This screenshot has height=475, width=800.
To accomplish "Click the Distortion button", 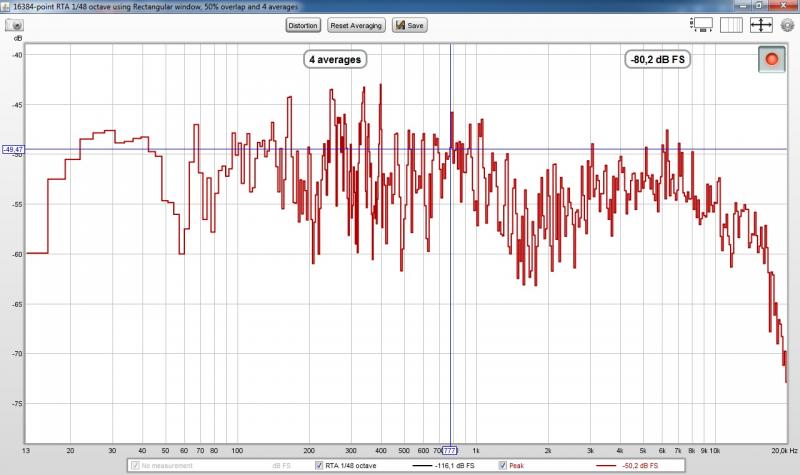I will (302, 24).
